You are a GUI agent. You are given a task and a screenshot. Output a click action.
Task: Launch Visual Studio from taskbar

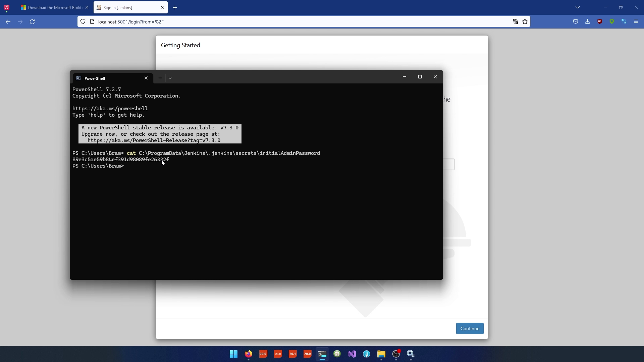[352, 354]
